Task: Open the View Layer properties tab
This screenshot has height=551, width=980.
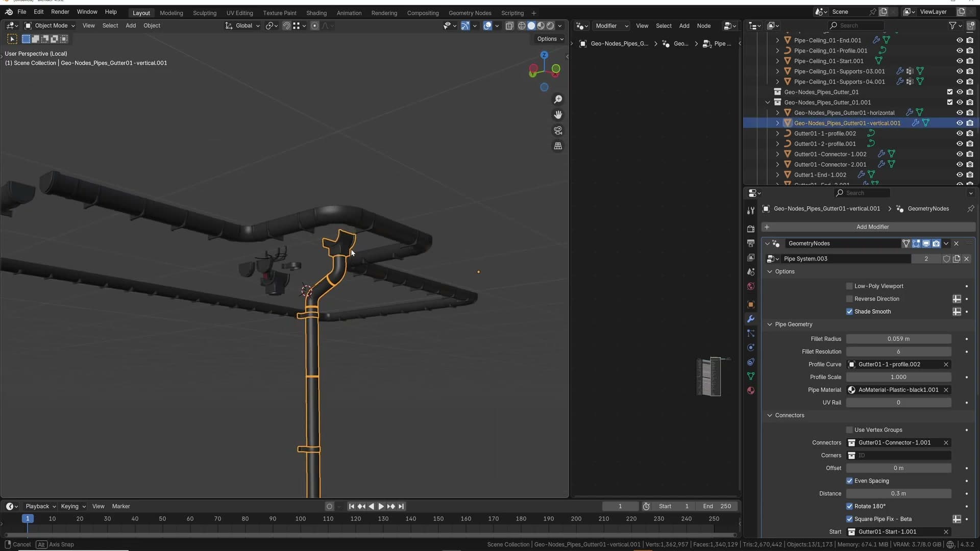Action: tap(750, 258)
